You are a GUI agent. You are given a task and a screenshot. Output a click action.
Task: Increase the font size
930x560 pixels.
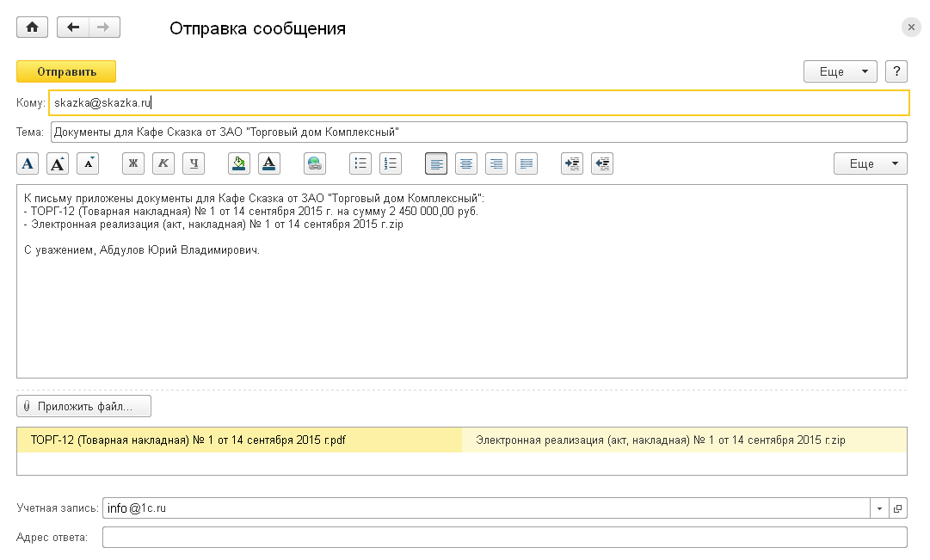(x=59, y=163)
